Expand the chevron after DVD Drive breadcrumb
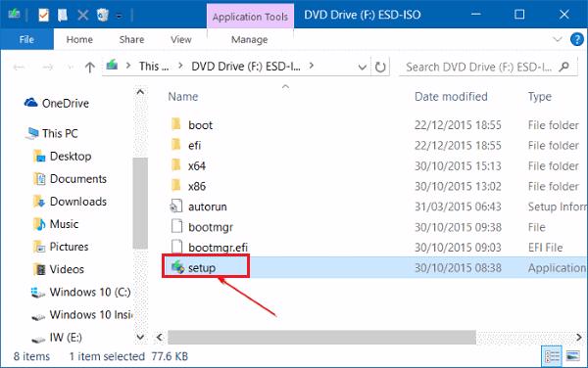Image resolution: width=588 pixels, height=368 pixels. pos(312,66)
